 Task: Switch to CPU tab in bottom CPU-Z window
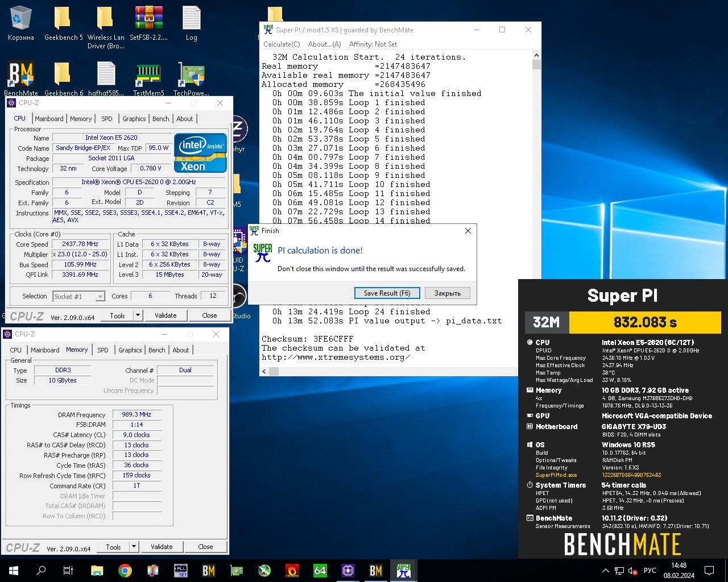(16, 350)
